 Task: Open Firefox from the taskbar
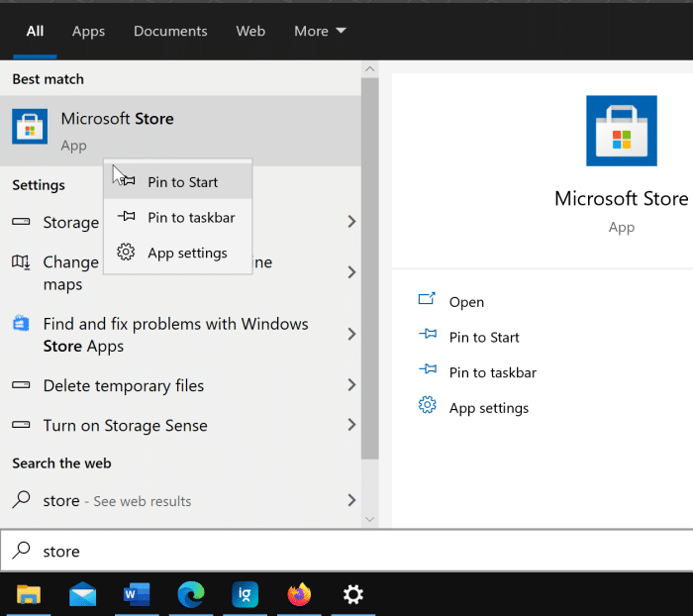click(299, 594)
